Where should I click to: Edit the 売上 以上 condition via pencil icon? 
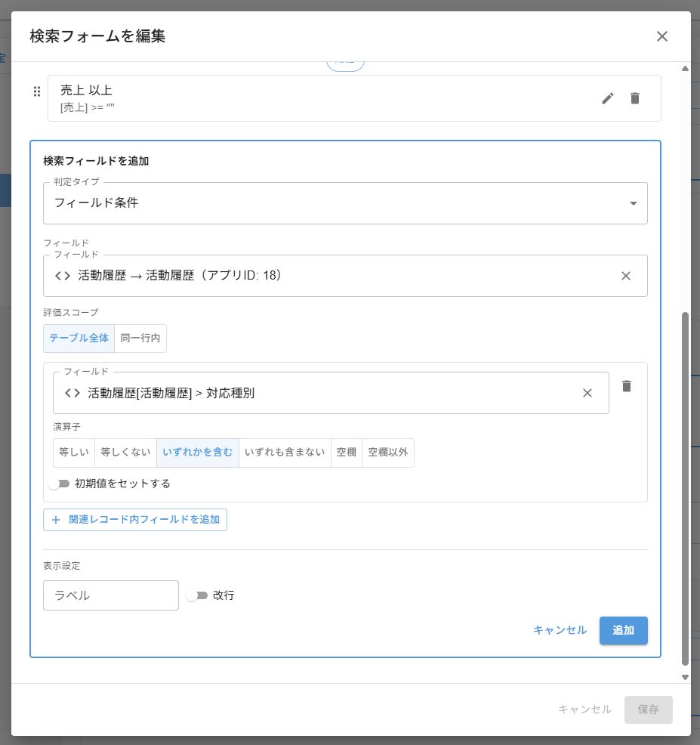point(608,98)
